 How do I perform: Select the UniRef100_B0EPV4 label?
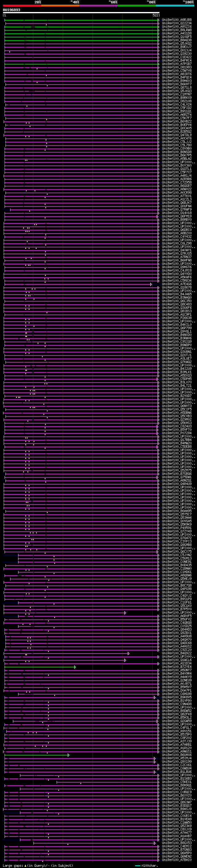click(x=176, y=125)
